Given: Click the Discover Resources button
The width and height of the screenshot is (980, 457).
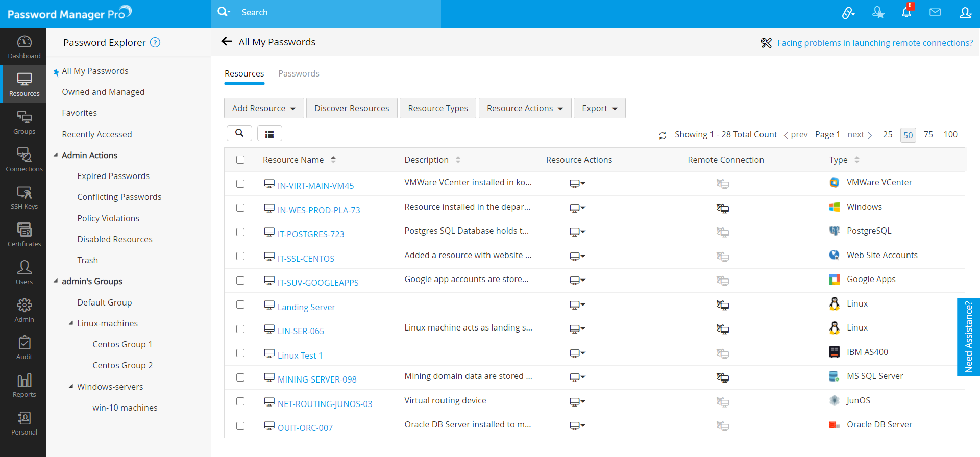Looking at the screenshot, I should pyautogui.click(x=352, y=108).
